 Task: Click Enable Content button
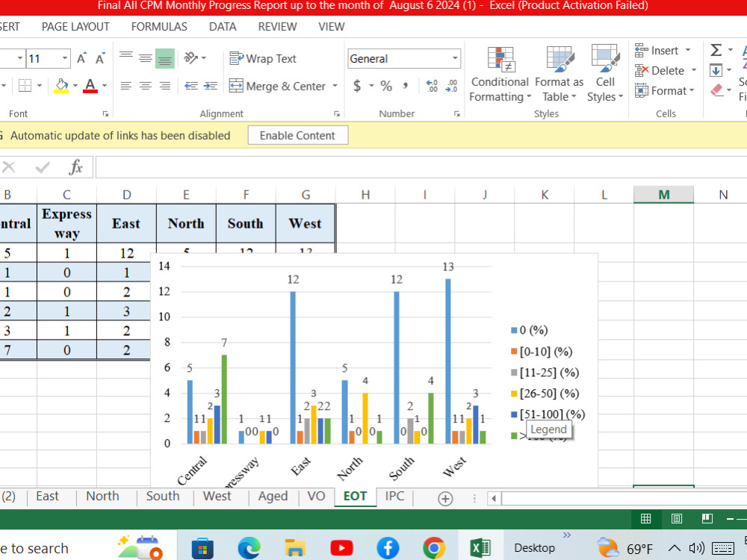pyautogui.click(x=298, y=136)
